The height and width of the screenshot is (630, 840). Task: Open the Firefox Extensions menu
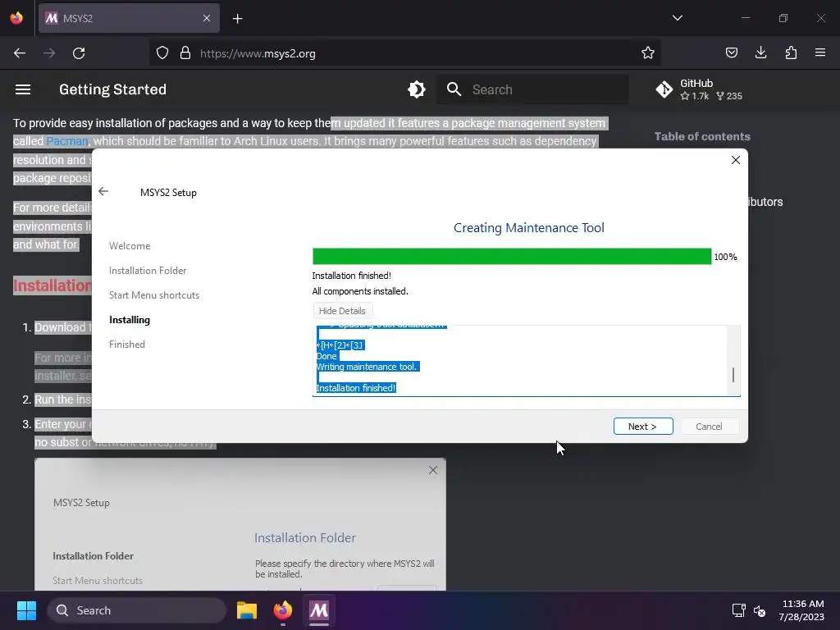(x=791, y=53)
